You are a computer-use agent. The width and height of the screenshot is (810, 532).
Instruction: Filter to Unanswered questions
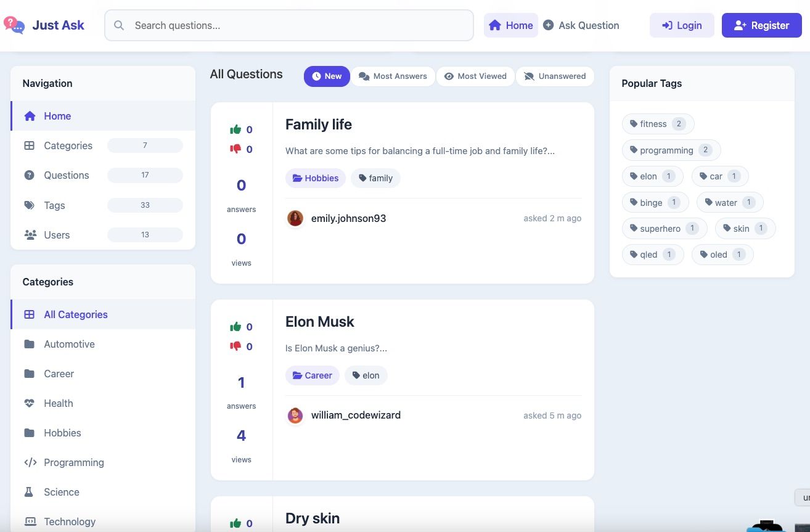coord(555,76)
